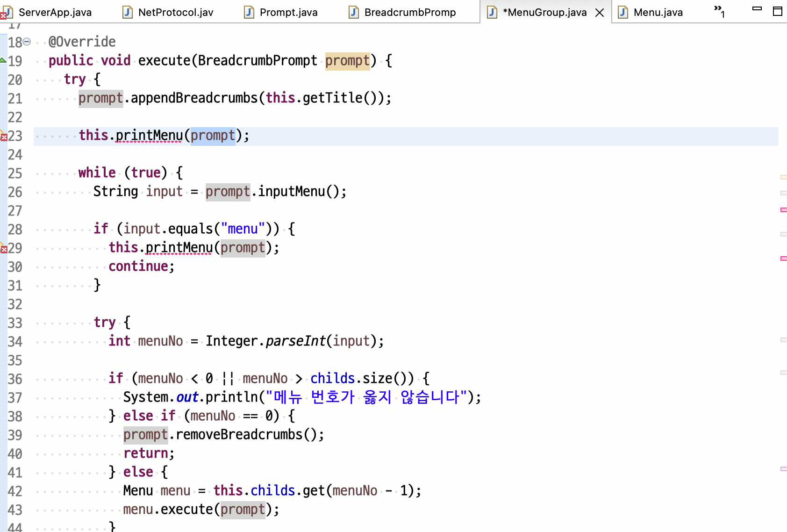This screenshot has width=787, height=532.
Task: Click line number 25 in the gutter
Action: pos(15,173)
